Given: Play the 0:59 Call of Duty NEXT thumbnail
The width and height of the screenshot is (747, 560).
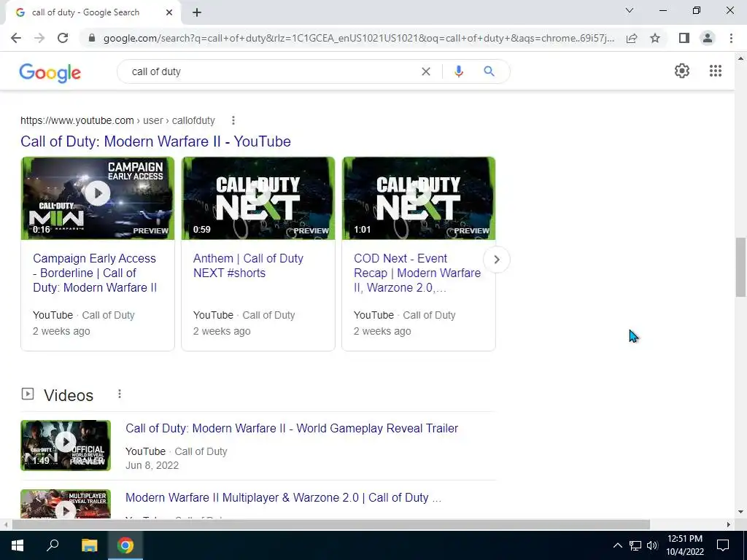Looking at the screenshot, I should 258,198.
